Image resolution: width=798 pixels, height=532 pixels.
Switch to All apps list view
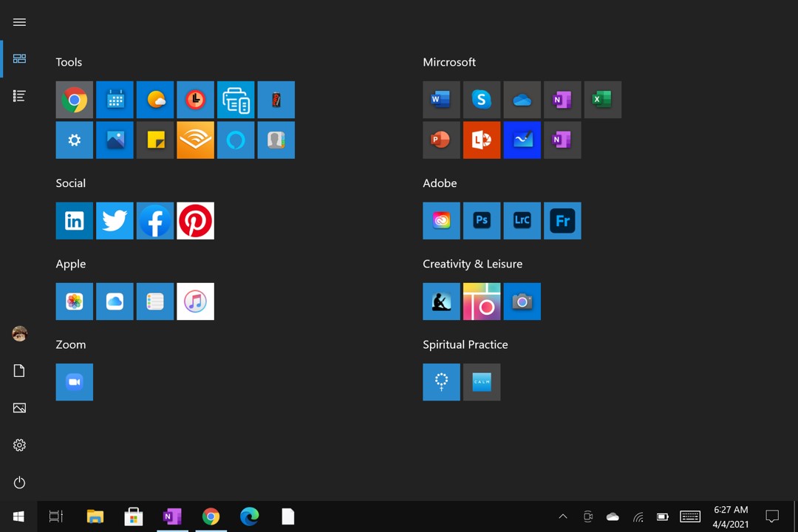tap(19, 96)
